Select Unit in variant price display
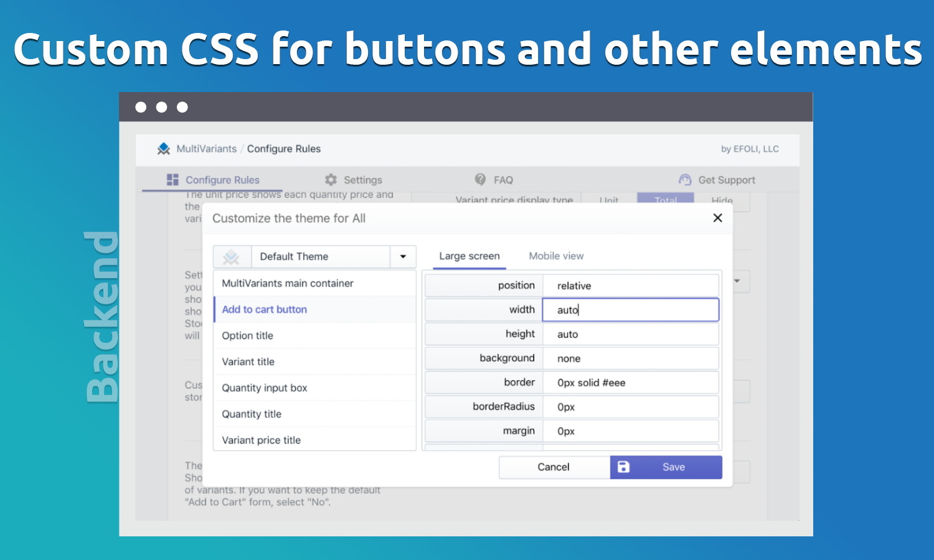Viewport: 934px width, 560px height. [609, 199]
